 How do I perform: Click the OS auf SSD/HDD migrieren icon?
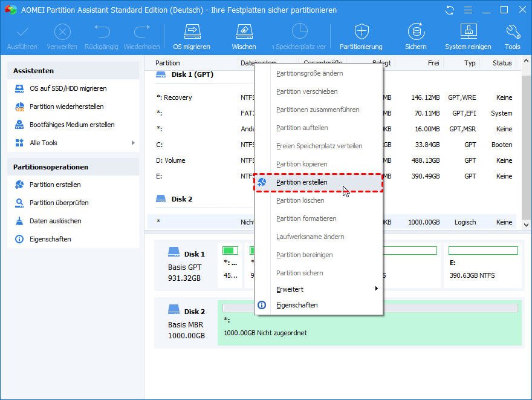[x=19, y=88]
